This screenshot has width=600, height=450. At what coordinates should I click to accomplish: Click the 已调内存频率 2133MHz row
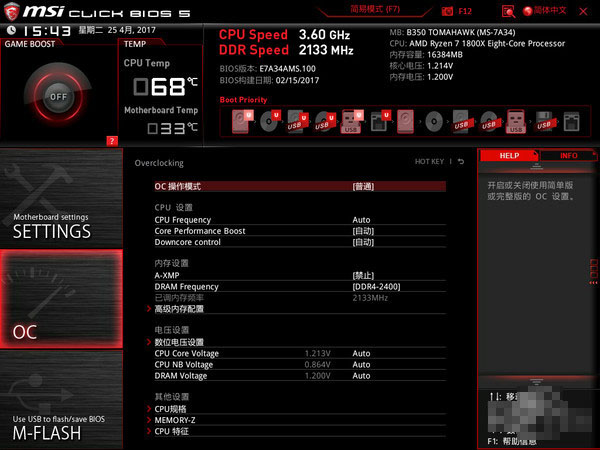[x=300, y=298]
